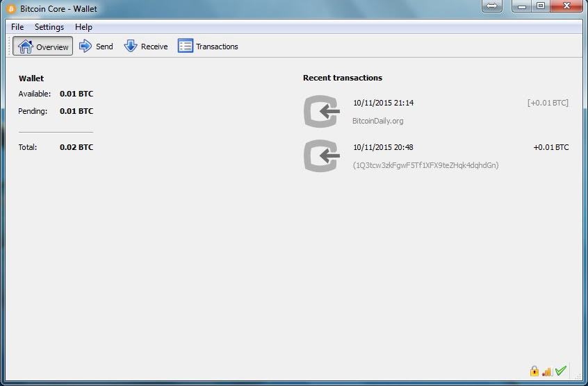Viewport: 588px width, 386px height.
Task: Click the double-arrow button in title bar
Action: [x=492, y=6]
